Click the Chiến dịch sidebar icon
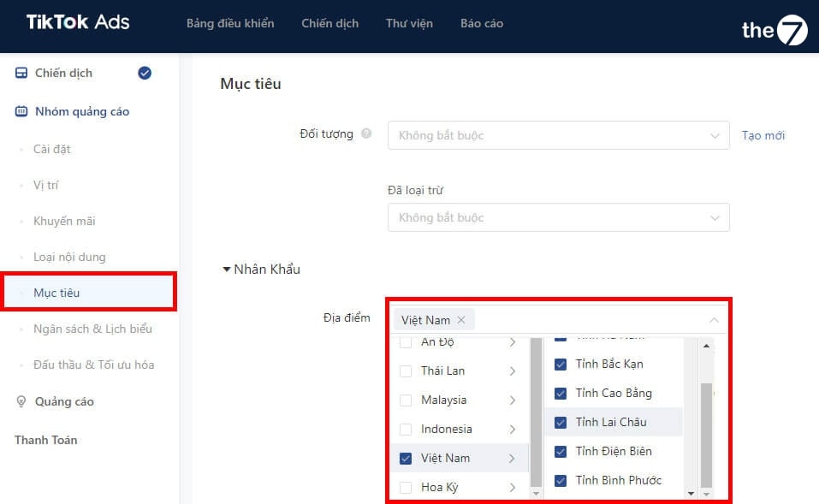819x504 pixels. (21, 74)
